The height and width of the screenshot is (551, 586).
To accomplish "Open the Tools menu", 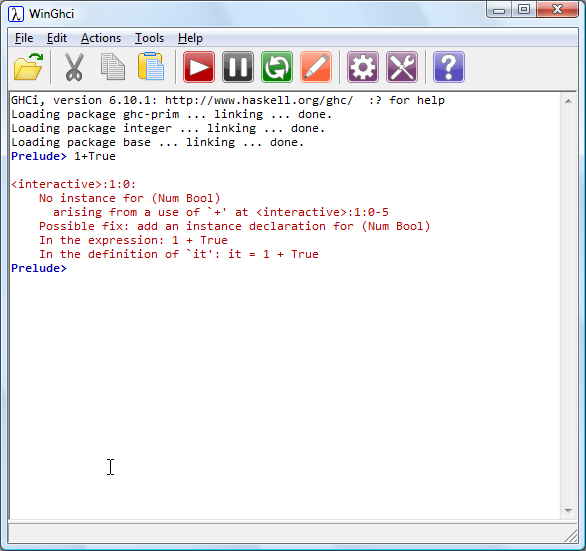I will [149, 38].
